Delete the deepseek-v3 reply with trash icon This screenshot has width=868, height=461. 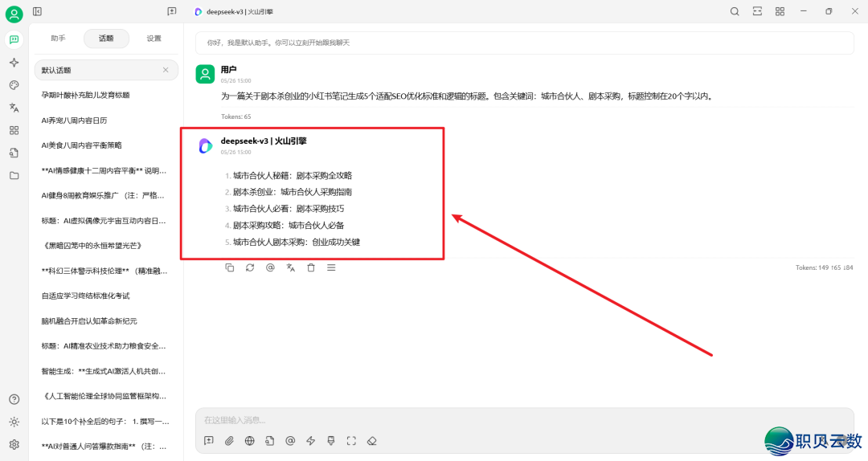click(311, 267)
